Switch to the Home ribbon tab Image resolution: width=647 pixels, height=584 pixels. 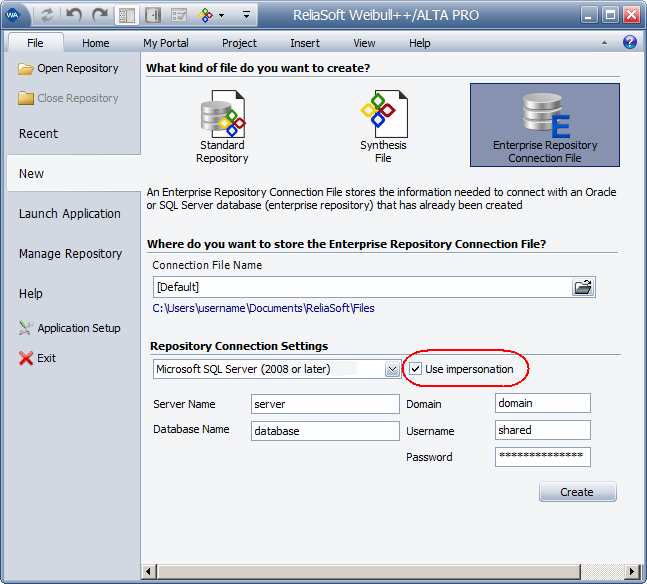pyautogui.click(x=96, y=43)
